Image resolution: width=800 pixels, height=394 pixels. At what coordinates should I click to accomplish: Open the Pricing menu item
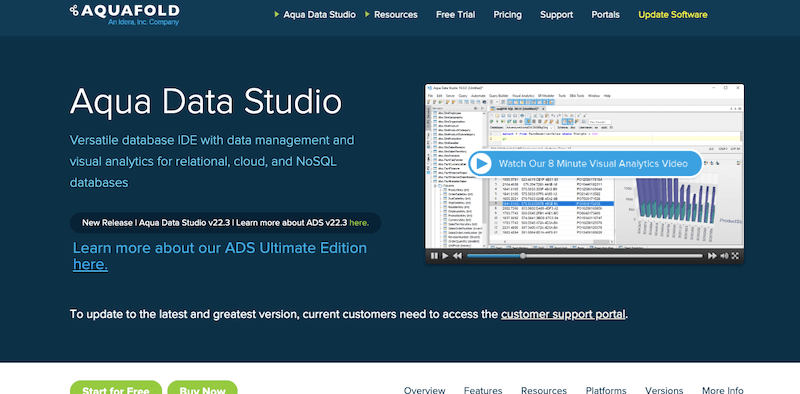pyautogui.click(x=508, y=15)
